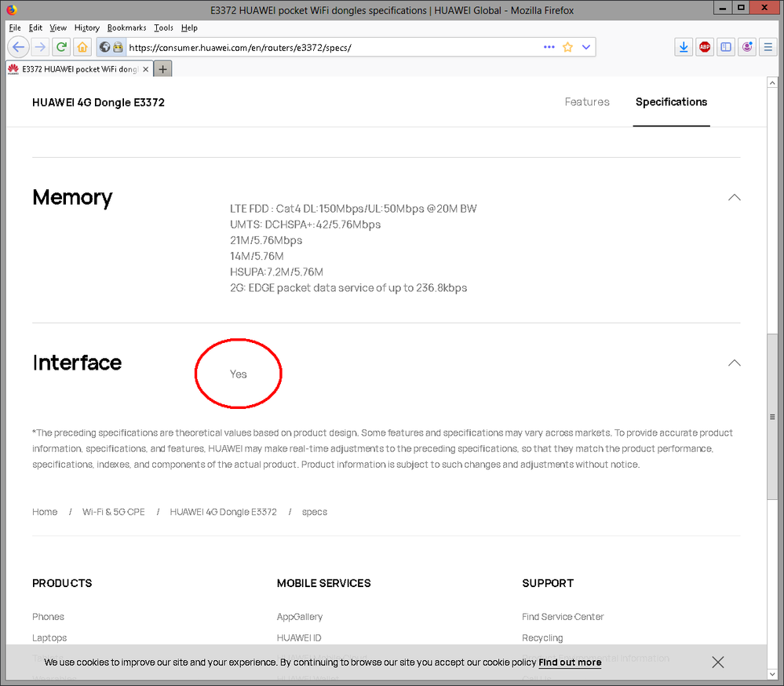
Task: Open the Firefox hamburger menu
Action: click(x=768, y=47)
